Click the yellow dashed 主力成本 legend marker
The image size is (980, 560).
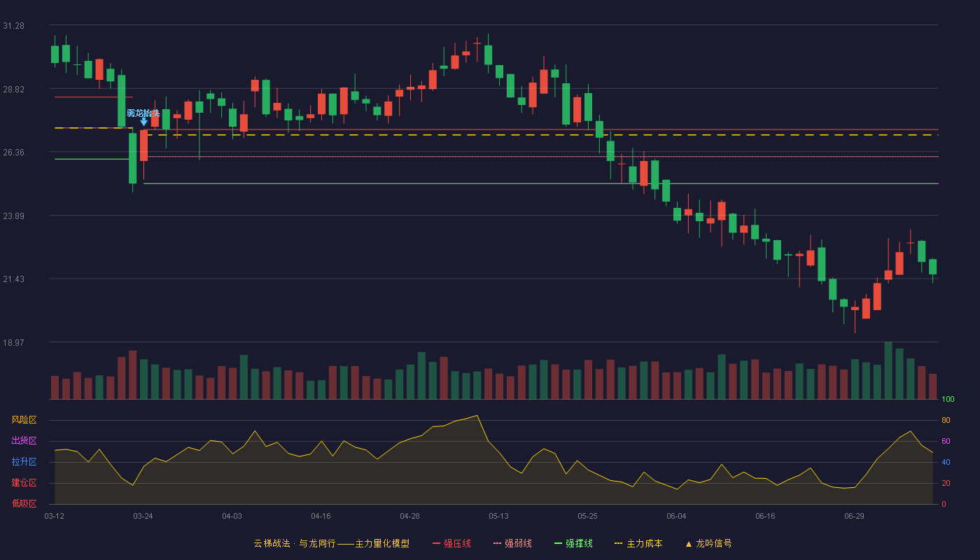coord(618,543)
